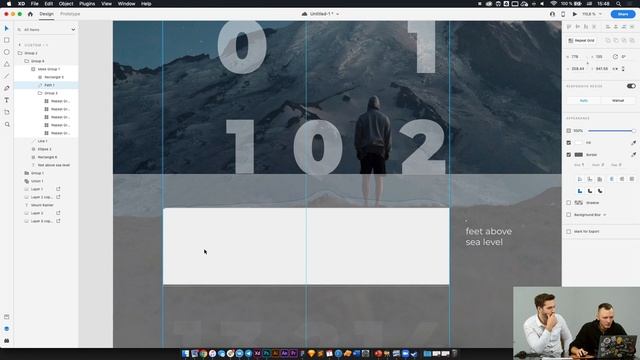Check Mark for Export
Viewport: 640px width, 360px height.
(x=569, y=231)
